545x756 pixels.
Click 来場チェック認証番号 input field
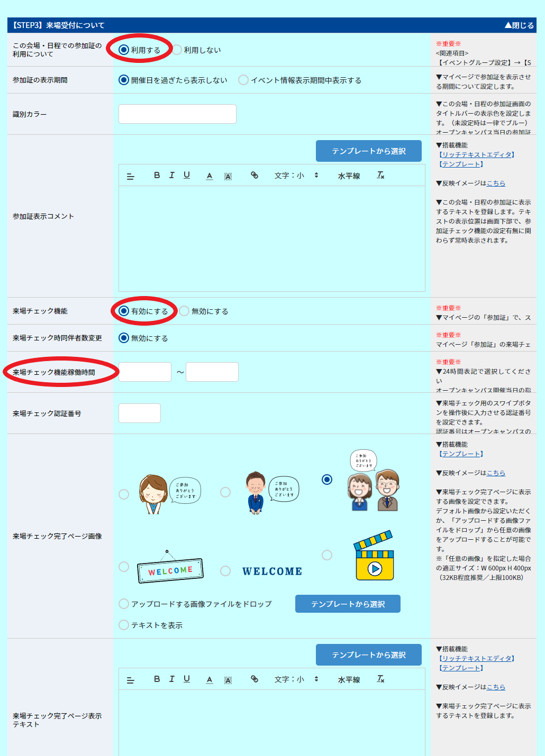click(140, 413)
